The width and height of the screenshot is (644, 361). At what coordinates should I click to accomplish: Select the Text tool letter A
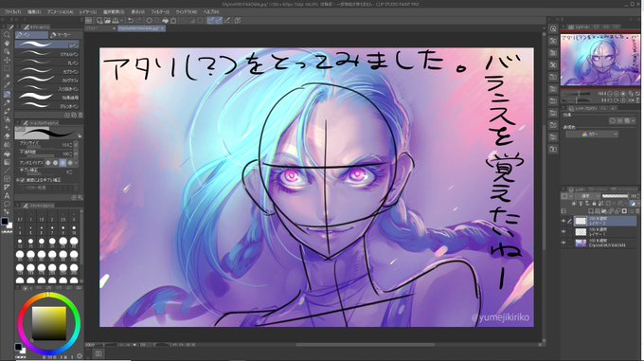click(7, 196)
